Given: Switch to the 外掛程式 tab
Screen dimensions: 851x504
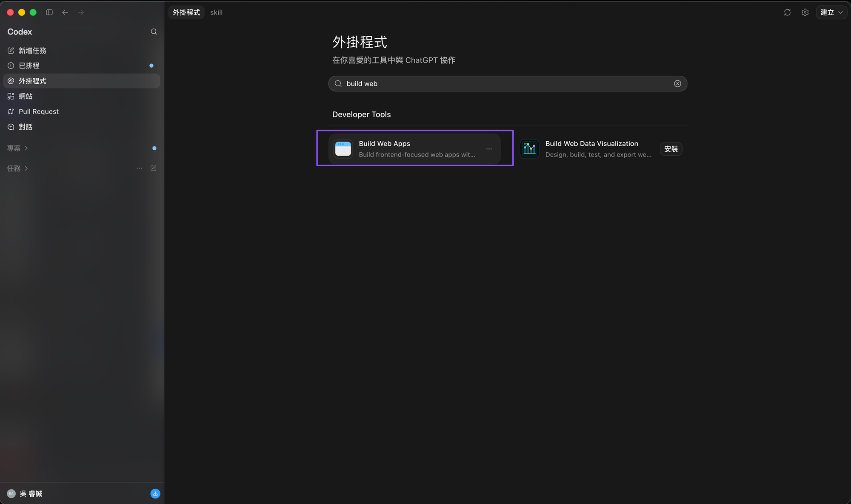Looking at the screenshot, I should (x=186, y=12).
